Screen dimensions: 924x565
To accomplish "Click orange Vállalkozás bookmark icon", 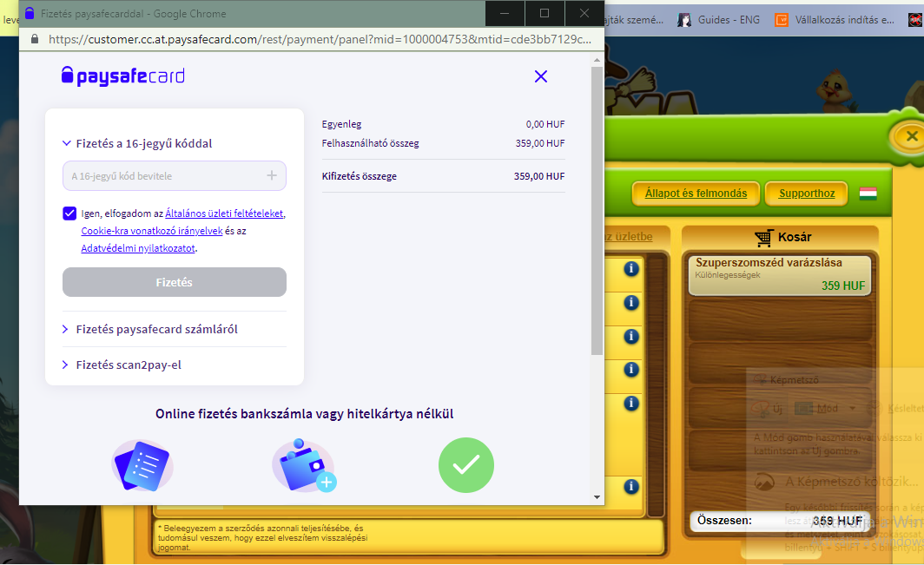I will coord(782,20).
